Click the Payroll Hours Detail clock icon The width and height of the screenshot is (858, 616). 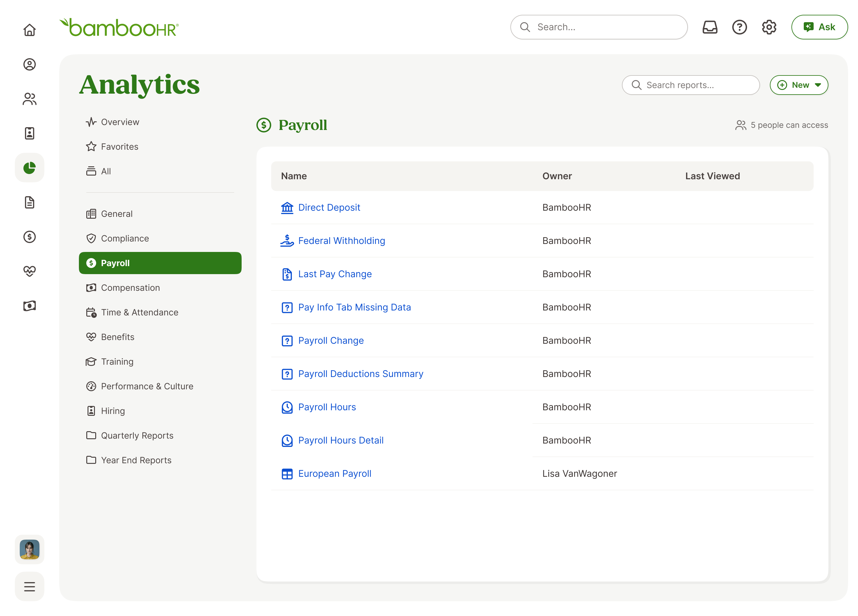click(x=287, y=440)
